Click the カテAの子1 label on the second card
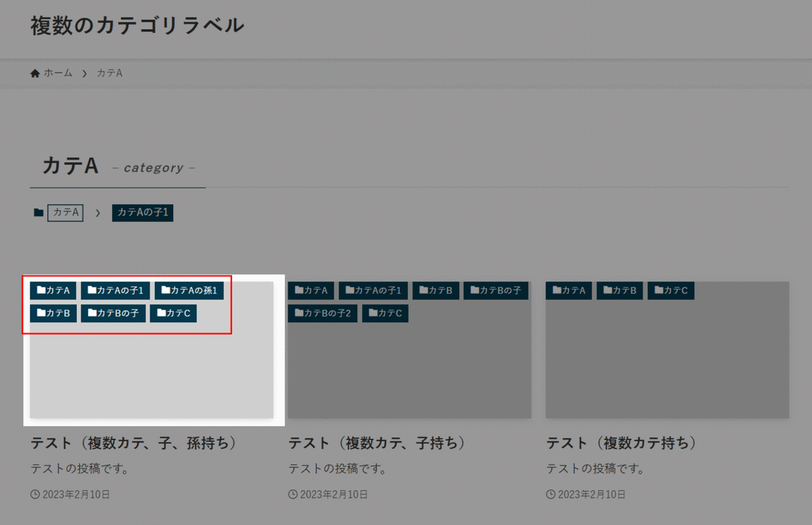 click(374, 290)
